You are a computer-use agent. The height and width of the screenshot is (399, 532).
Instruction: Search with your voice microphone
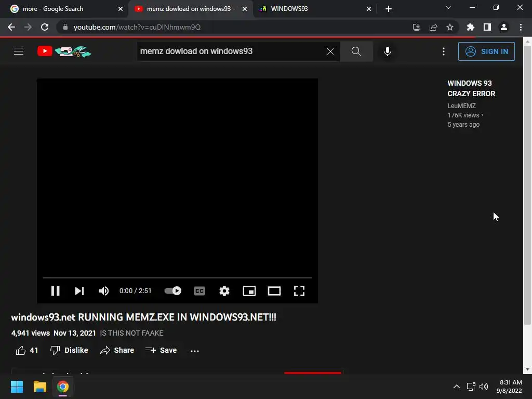click(388, 51)
